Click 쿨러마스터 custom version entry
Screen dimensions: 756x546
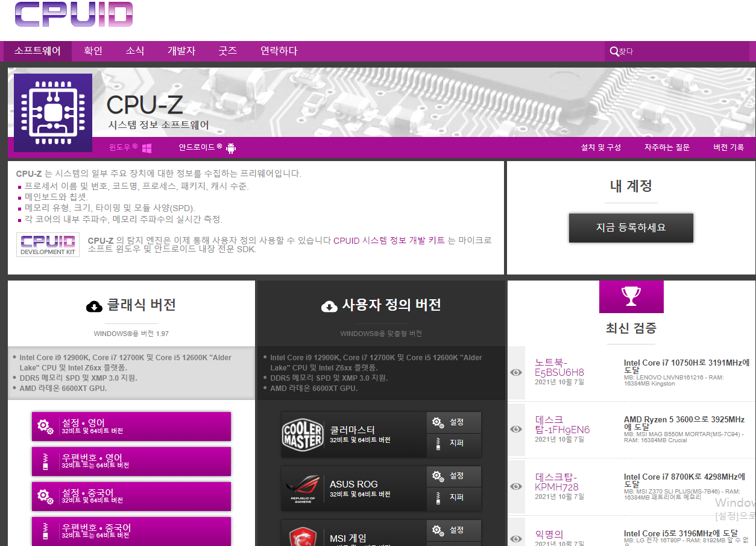(353, 434)
